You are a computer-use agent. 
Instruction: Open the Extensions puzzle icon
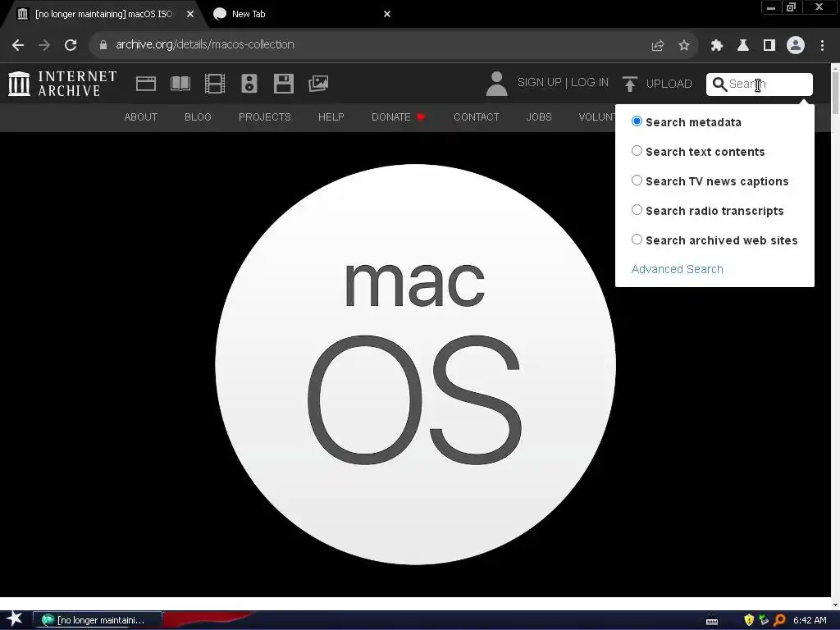point(717,46)
